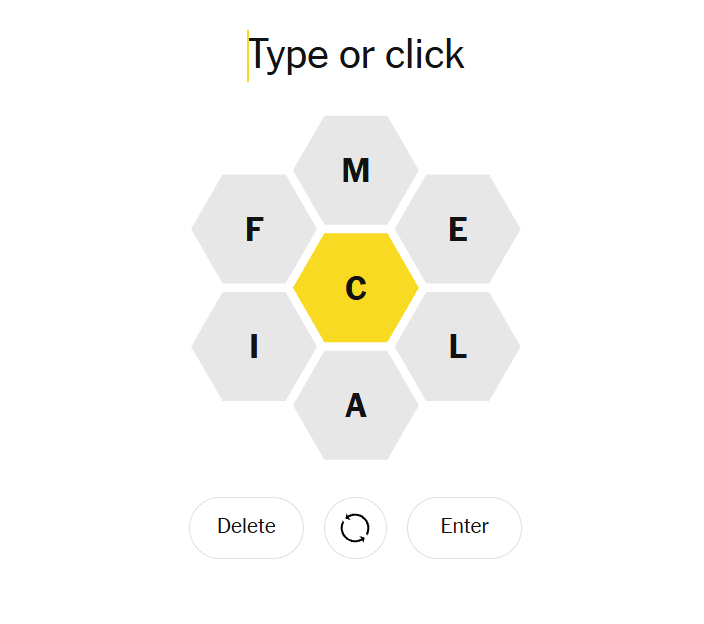Viewport: 704px width, 624px height.
Task: Choose the letter E hexagon tile
Action: click(x=457, y=229)
